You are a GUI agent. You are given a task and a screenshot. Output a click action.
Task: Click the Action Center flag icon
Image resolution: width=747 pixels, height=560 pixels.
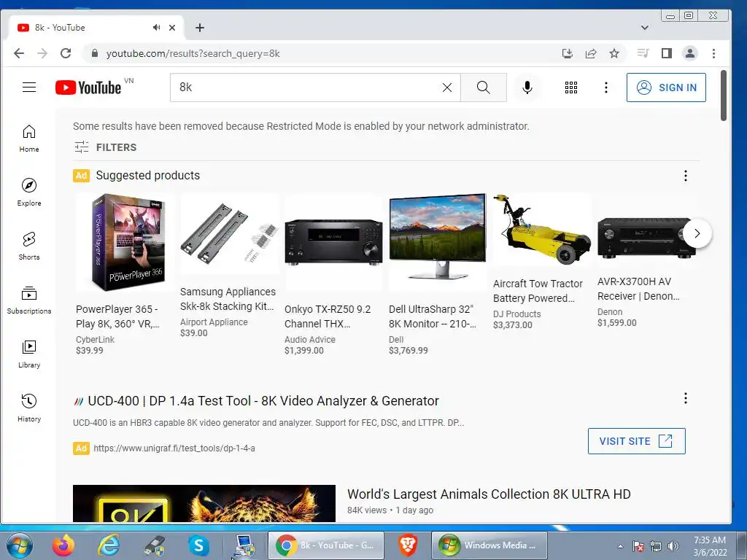point(638,546)
